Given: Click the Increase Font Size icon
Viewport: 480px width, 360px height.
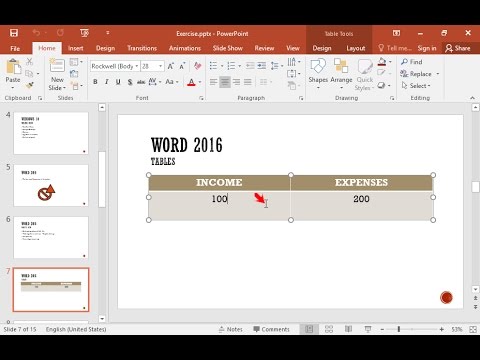Looking at the screenshot, I should click(x=171, y=66).
